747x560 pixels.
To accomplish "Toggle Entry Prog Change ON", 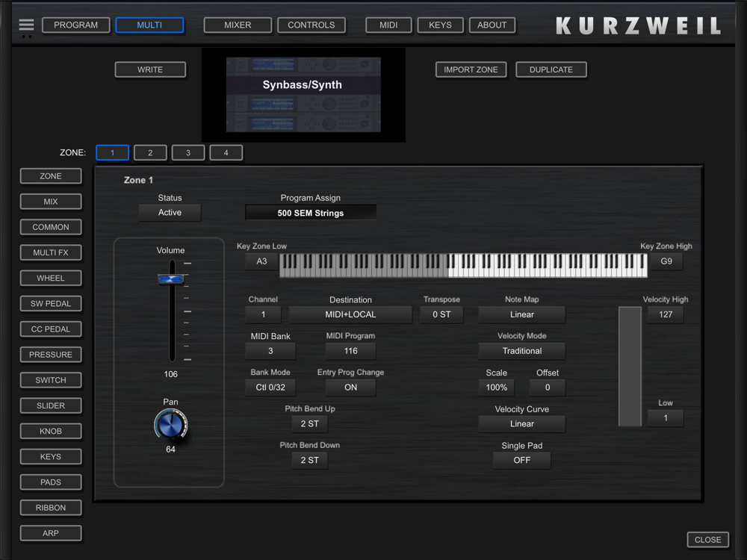I will point(350,387).
